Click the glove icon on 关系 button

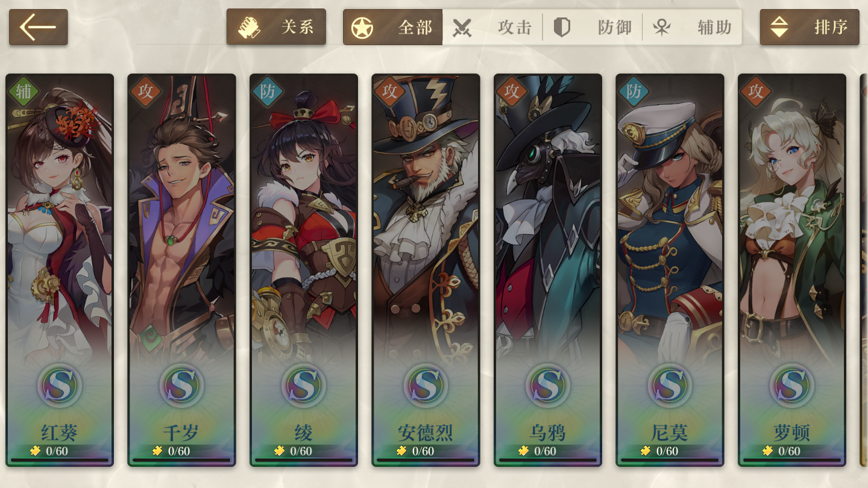point(248,28)
